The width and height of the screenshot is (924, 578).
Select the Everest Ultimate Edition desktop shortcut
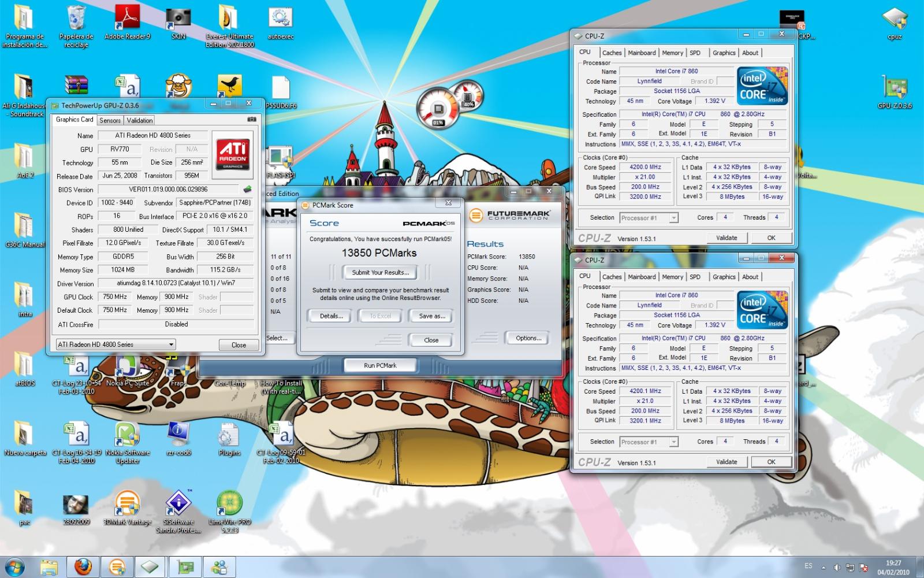tap(229, 26)
